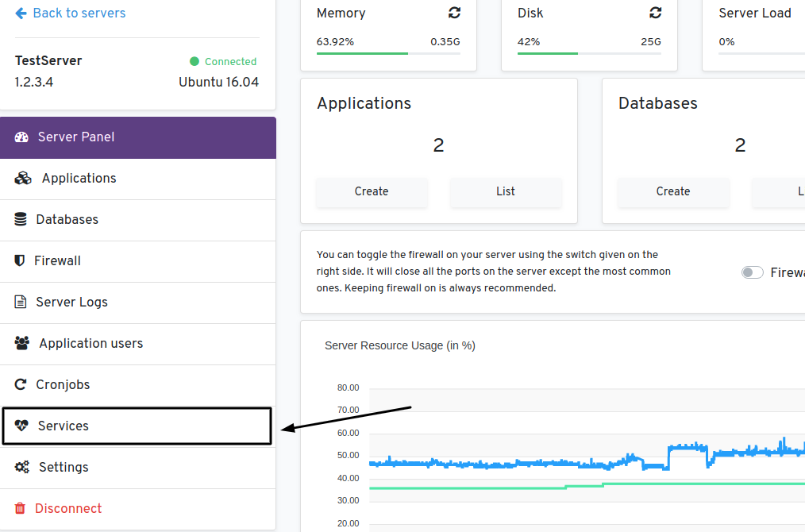Click the Server Load 0% value
Screen dimensions: 805x532
(x=726, y=42)
